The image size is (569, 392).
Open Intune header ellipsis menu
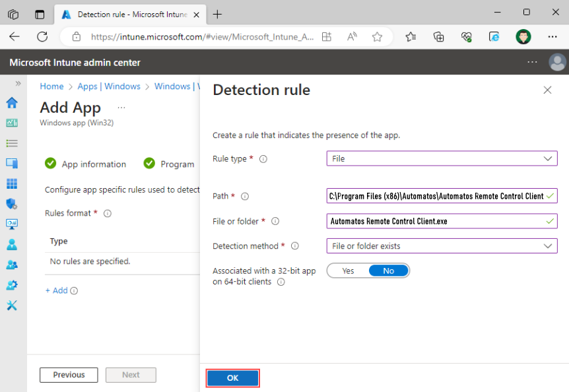click(x=532, y=63)
